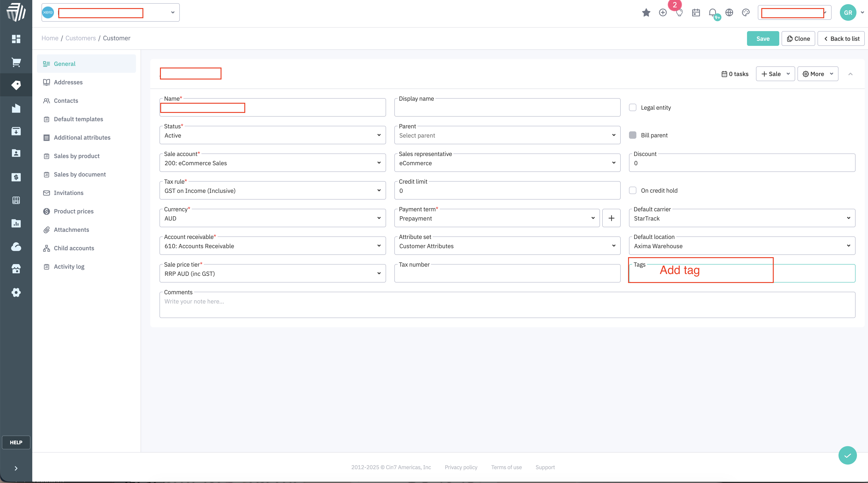
Task: Click into the Comments note field
Action: coord(507,305)
